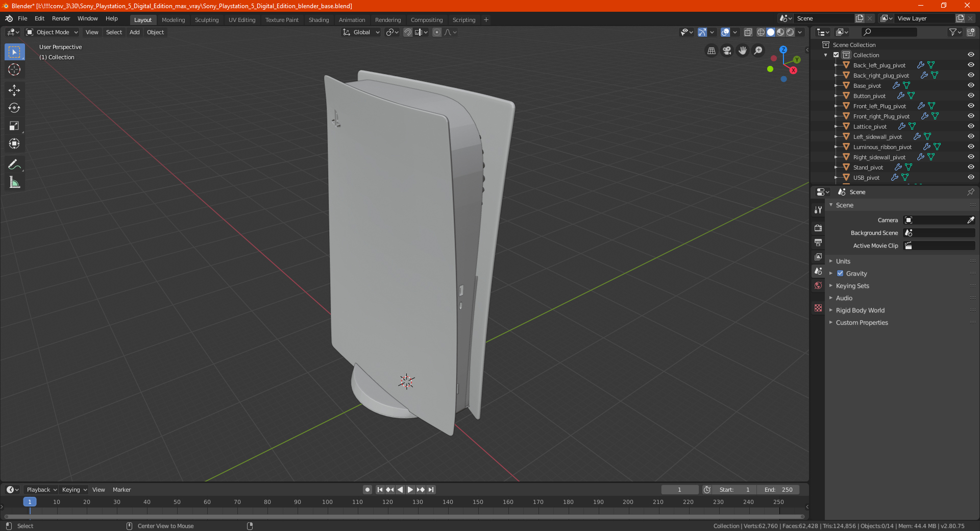Toggle X-ray mode in viewport
Viewport: 980px width, 531px height.
[x=748, y=32]
